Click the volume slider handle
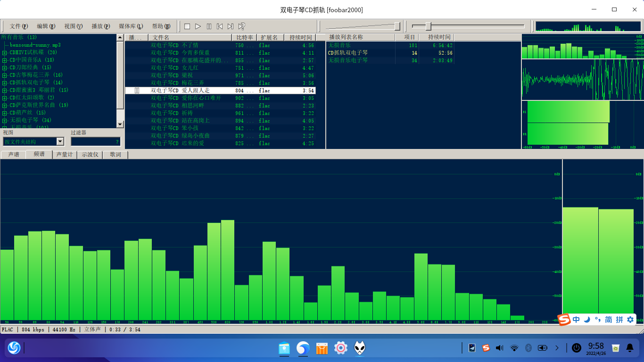 (397, 26)
